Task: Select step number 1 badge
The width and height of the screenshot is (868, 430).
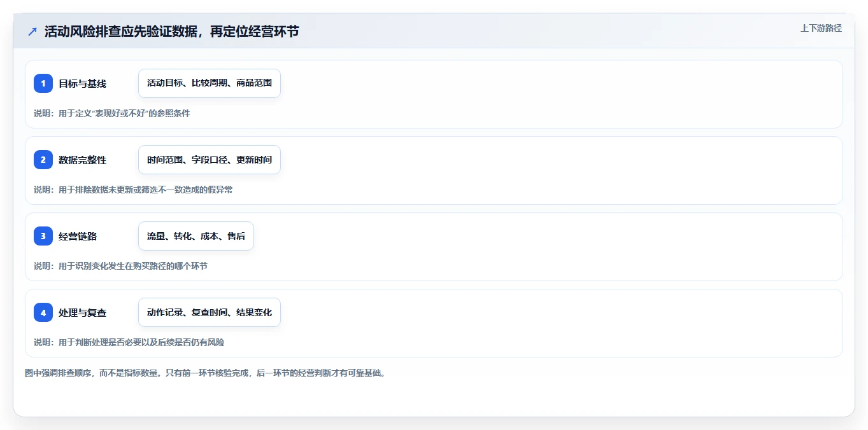Action: point(43,83)
